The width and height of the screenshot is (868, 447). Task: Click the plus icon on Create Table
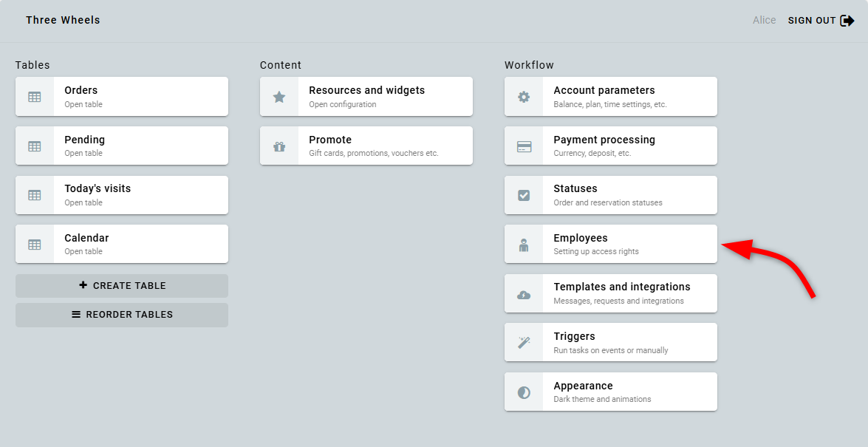pyautogui.click(x=83, y=285)
